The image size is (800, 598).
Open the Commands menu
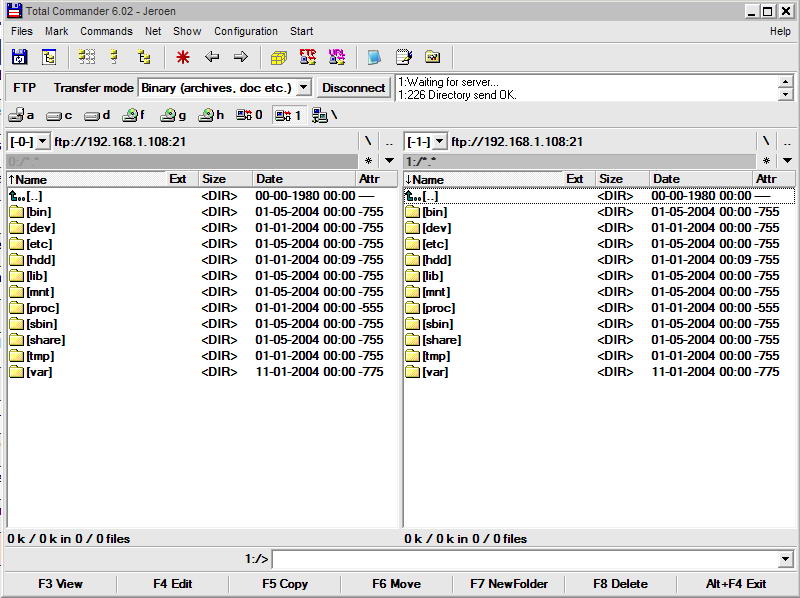pyautogui.click(x=106, y=31)
